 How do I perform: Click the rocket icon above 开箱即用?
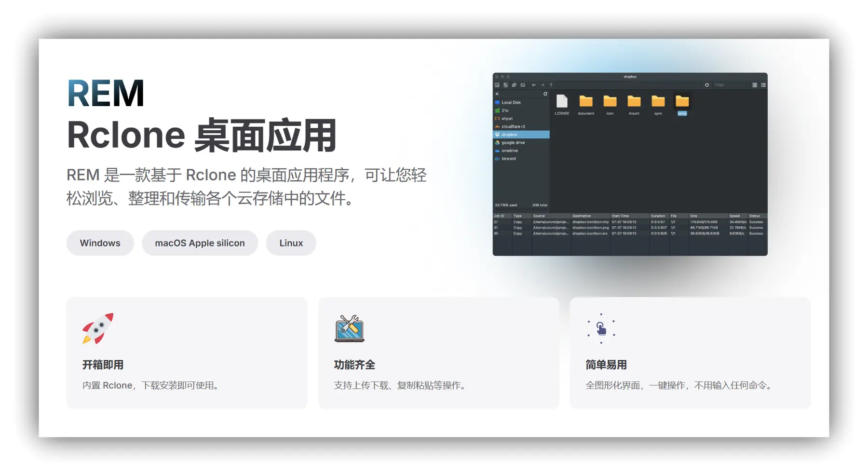pyautogui.click(x=98, y=328)
